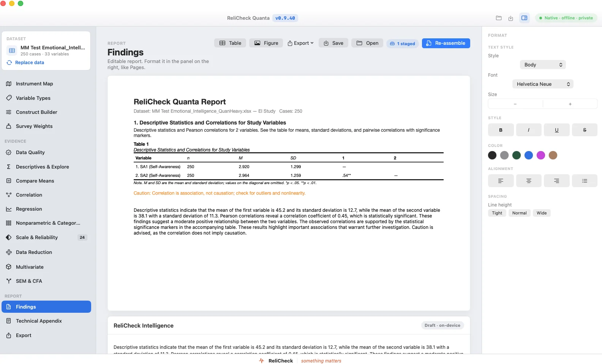Click the Regression chart icon
This screenshot has height=364, width=602.
click(x=9, y=209)
